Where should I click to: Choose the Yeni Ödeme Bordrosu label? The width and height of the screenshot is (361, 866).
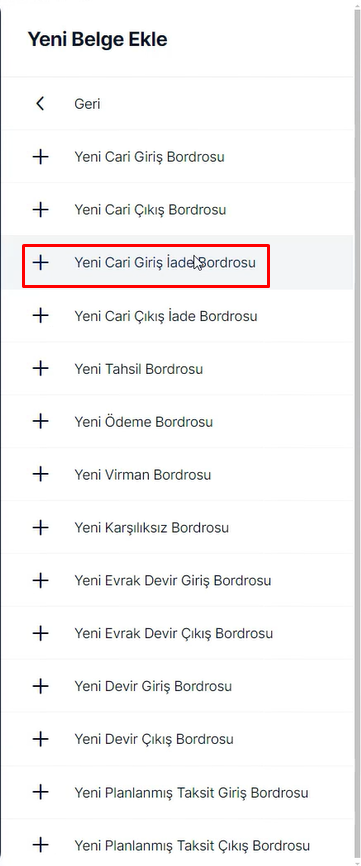click(144, 422)
